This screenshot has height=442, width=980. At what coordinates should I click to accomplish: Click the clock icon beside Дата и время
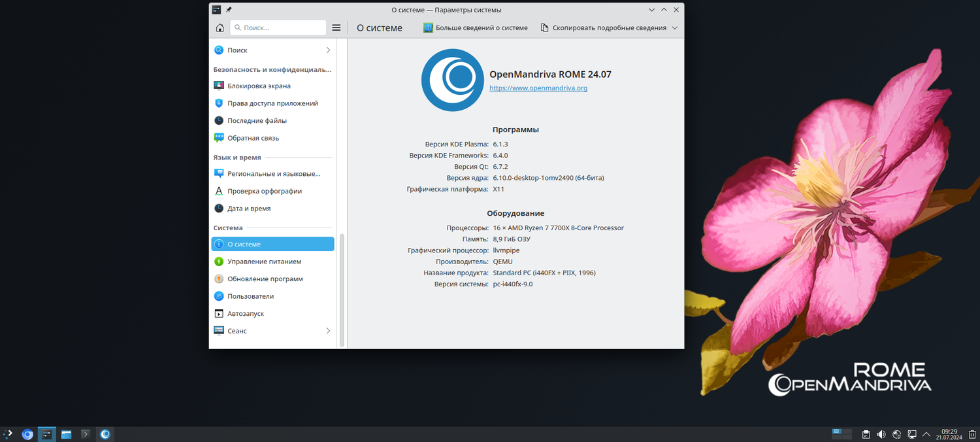pyautogui.click(x=219, y=209)
